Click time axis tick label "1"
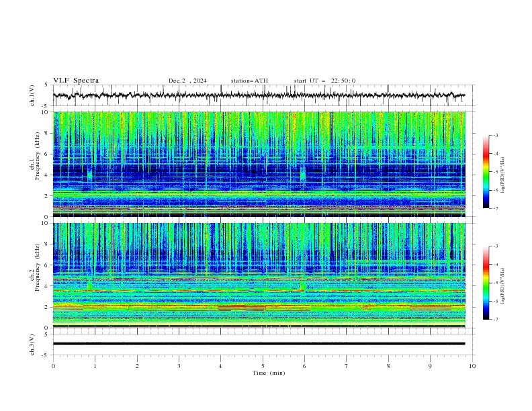Viewport: 532px width, 411px height. [x=95, y=366]
